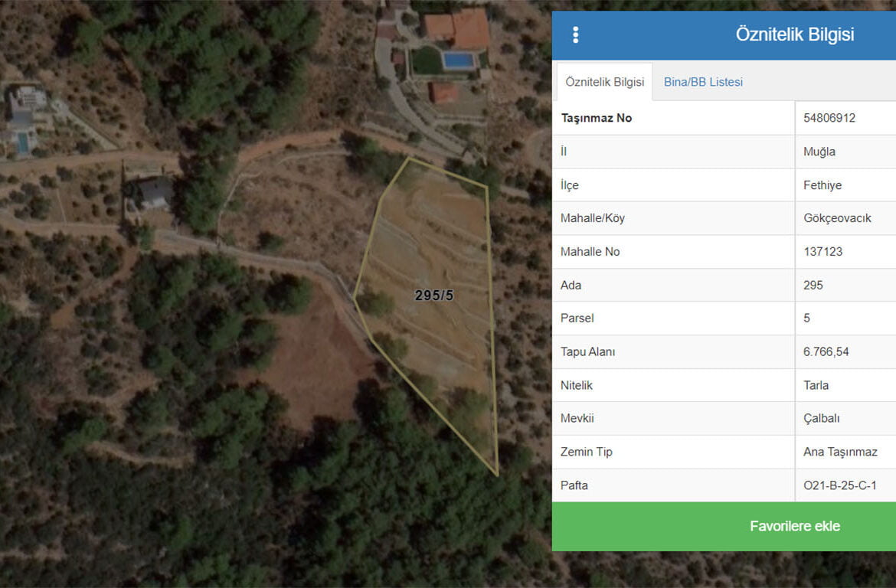This screenshot has width=896, height=588.
Task: Click the Parsel row label
Action: [x=577, y=318]
